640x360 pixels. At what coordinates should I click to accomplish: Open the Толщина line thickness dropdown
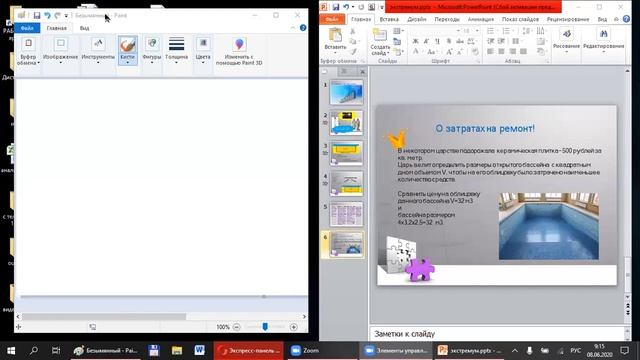pos(176,51)
